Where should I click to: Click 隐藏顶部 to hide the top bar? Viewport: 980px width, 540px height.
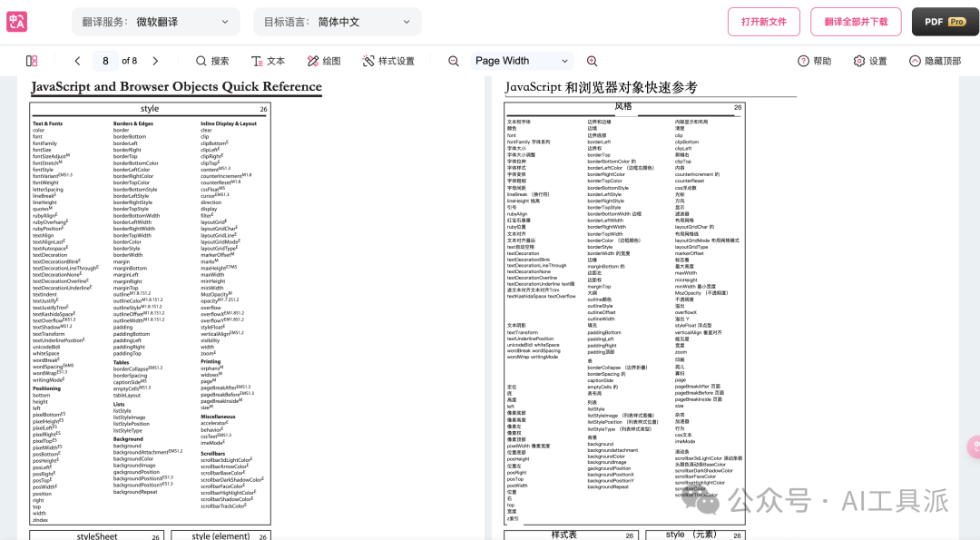(x=935, y=61)
